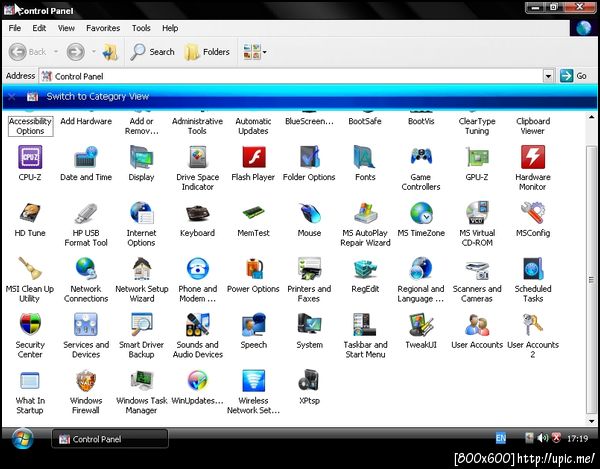
Task: Open the Favorites menu
Action: 103,28
